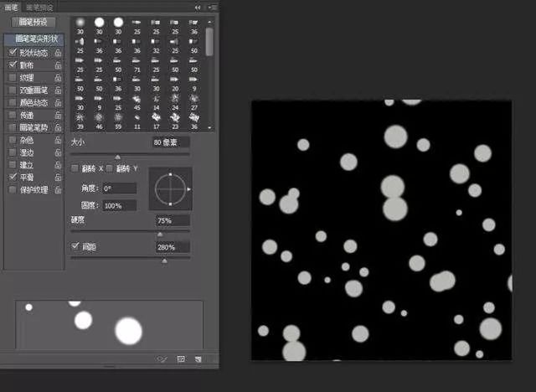Select the brush tip labeled 46
Image resolution: width=536 pixels, height=392 pixels.
coord(99,121)
